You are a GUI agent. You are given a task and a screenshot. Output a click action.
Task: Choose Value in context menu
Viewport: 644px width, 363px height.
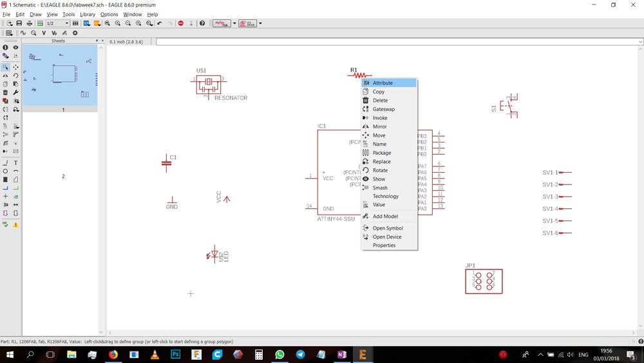389,205
